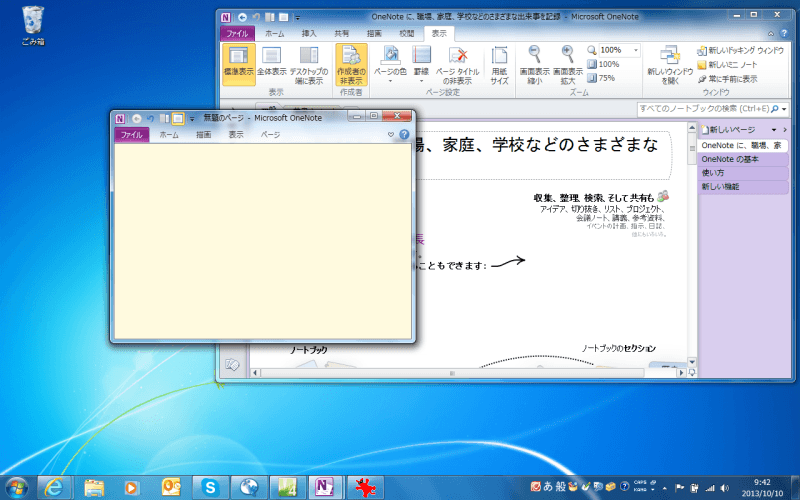Click Back arrow in main OneNote quick access toolbar
The height and width of the screenshot is (500, 800).
[x=242, y=17]
